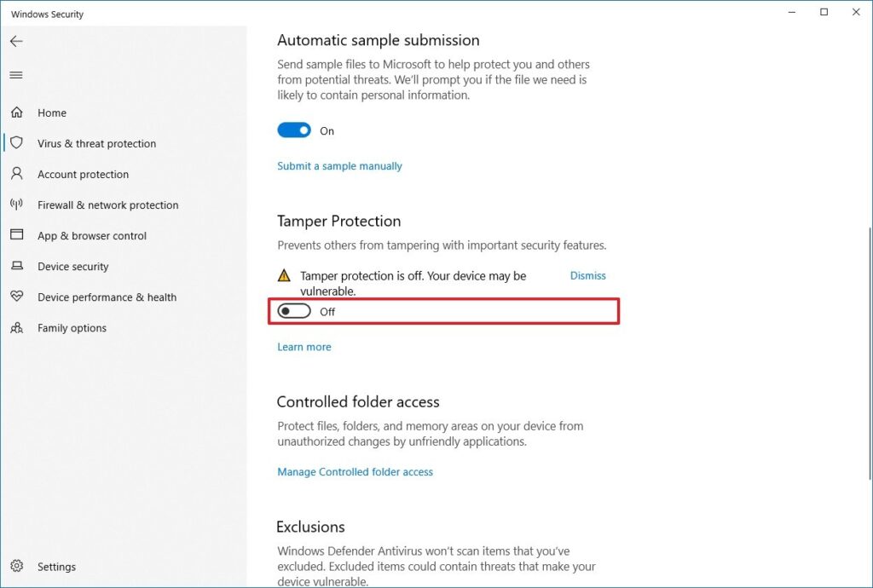Click the Firewall & network protection icon
The height and width of the screenshot is (588, 873).
click(16, 205)
